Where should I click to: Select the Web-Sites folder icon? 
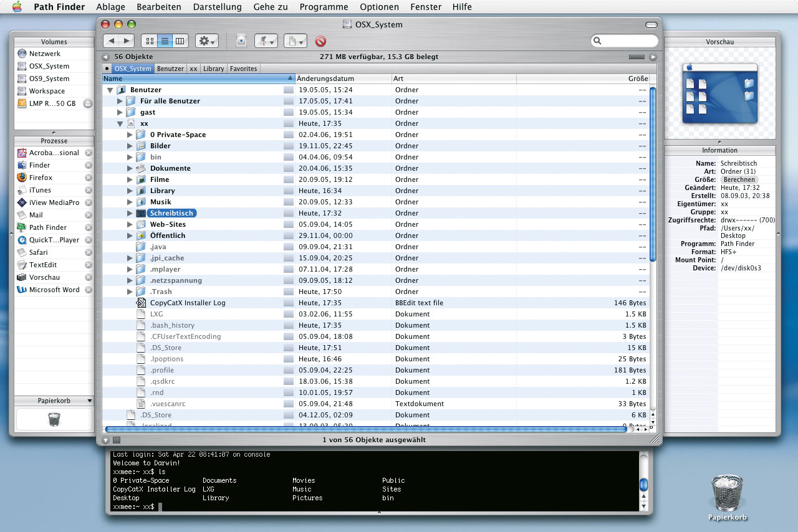pos(141,224)
